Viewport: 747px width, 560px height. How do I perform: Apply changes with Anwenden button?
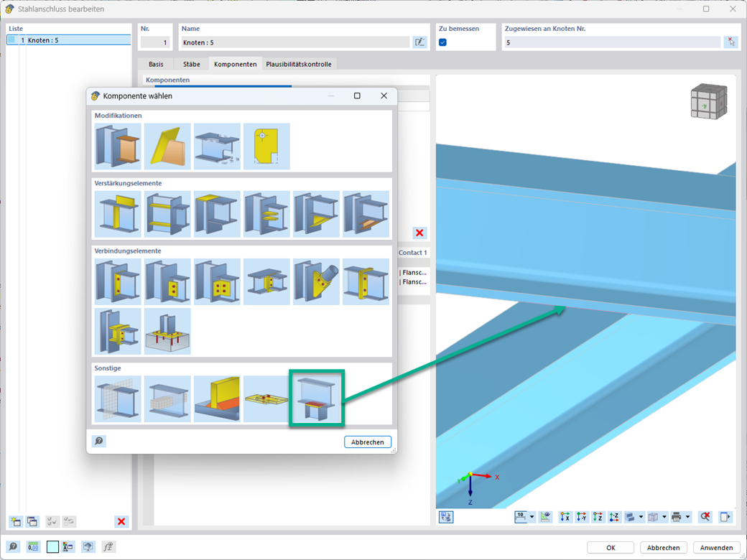click(716, 548)
